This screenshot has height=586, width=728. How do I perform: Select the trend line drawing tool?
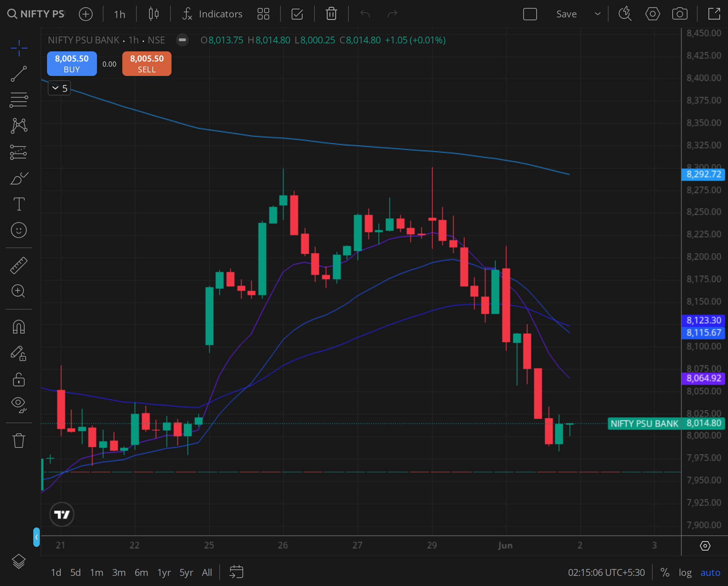pyautogui.click(x=19, y=74)
